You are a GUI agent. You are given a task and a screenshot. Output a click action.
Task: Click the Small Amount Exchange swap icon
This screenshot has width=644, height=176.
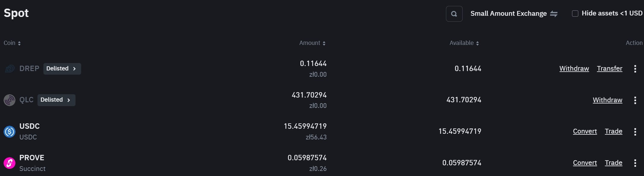[554, 14]
